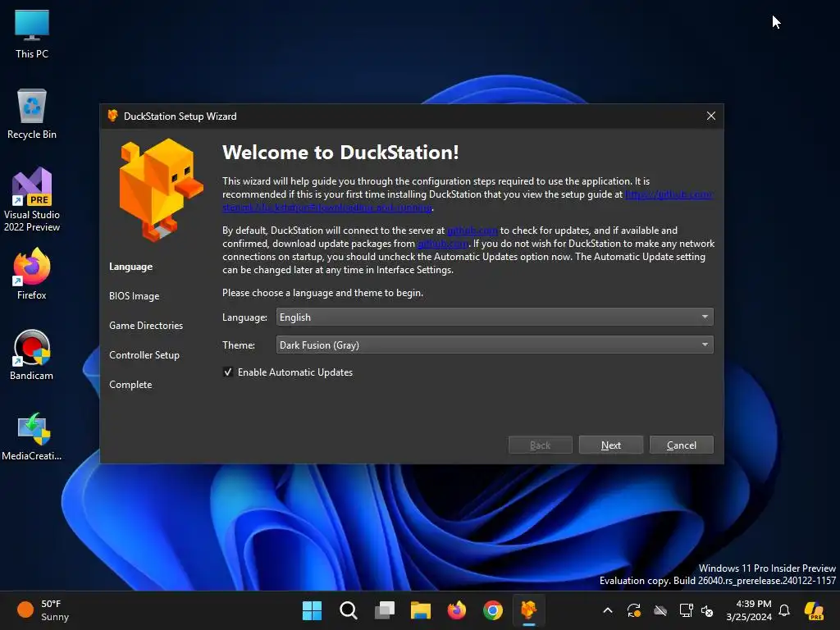Select the BIOS Image step in sidebar
840x630 pixels.
pos(134,296)
